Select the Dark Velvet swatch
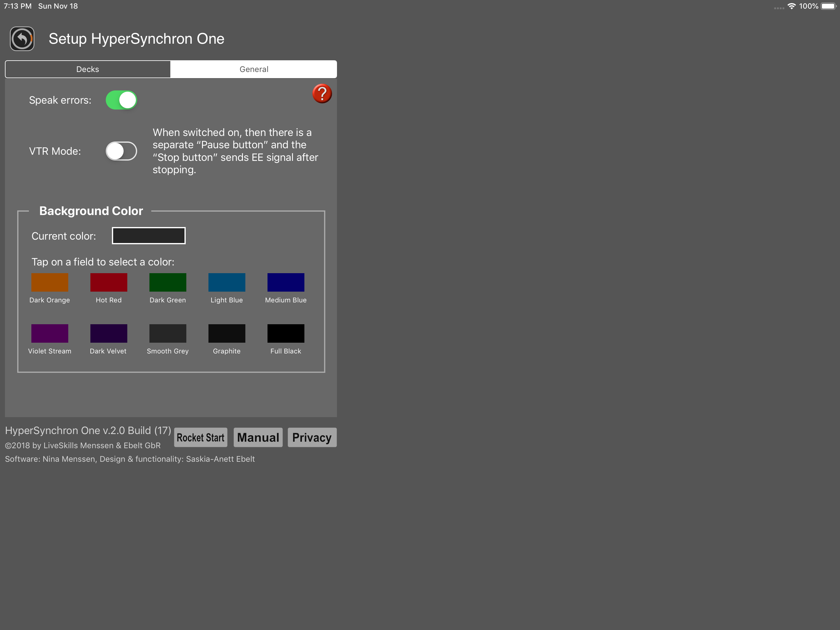Viewport: 840px width, 630px height. [109, 333]
